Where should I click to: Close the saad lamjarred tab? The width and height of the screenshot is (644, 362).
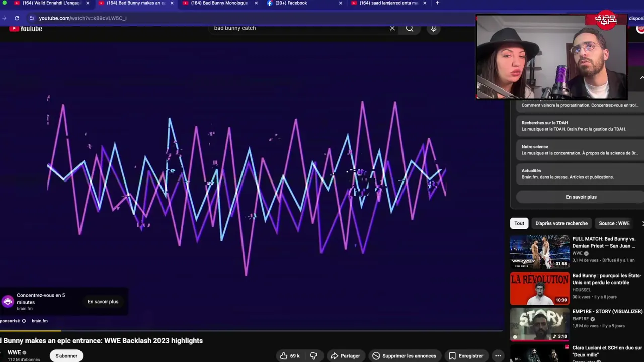point(425,3)
